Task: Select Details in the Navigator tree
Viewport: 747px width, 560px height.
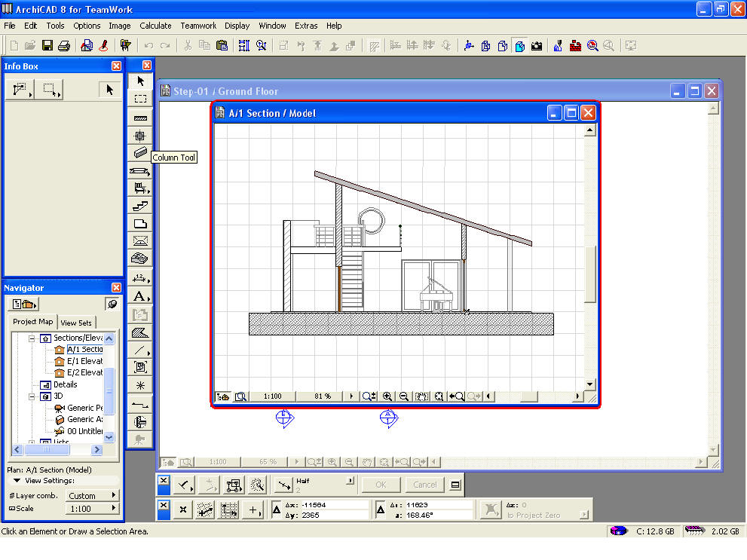Action: (x=66, y=384)
